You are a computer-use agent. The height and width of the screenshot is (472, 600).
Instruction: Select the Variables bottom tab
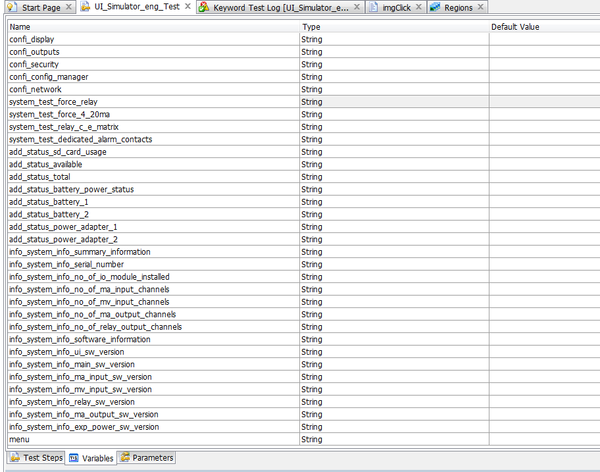(90, 458)
